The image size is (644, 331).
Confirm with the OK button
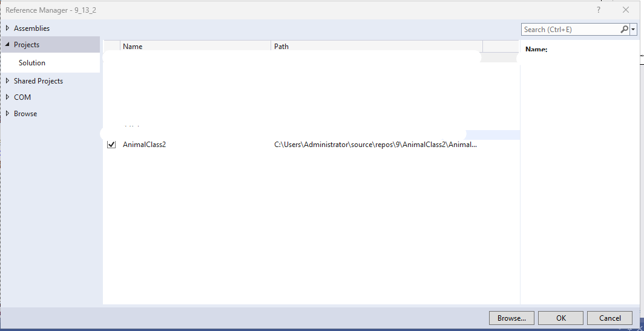point(560,318)
